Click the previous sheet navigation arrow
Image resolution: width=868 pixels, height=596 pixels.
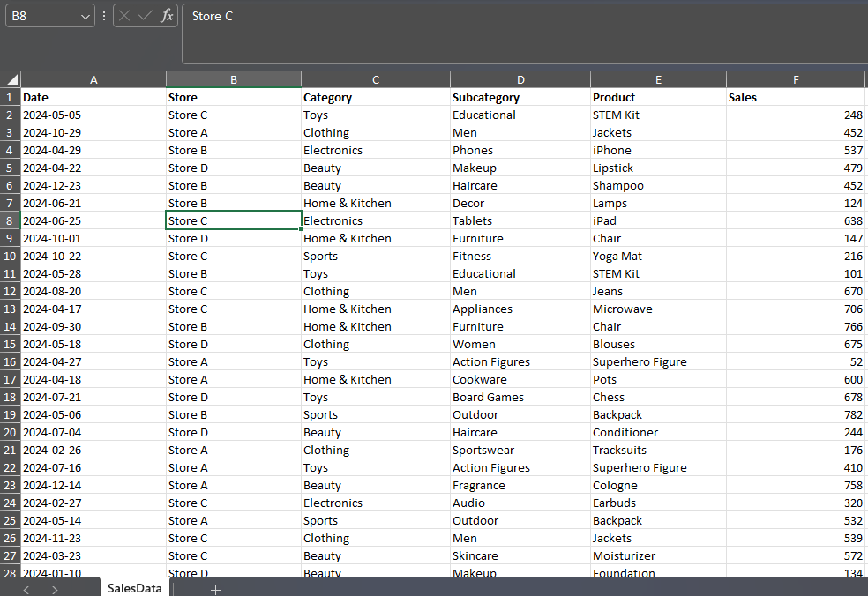[x=27, y=589]
